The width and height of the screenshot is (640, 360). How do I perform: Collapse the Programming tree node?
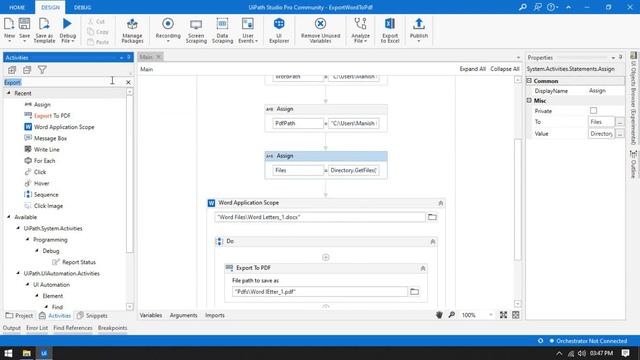(27, 240)
